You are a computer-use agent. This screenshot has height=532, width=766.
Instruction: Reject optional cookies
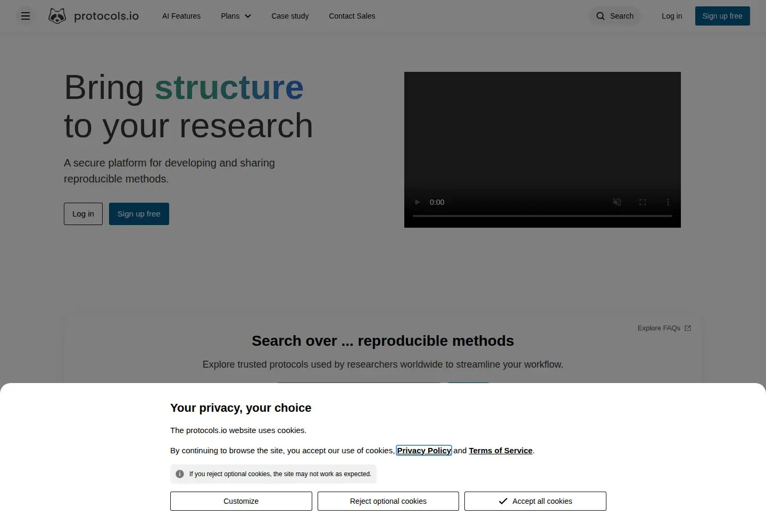click(x=388, y=501)
